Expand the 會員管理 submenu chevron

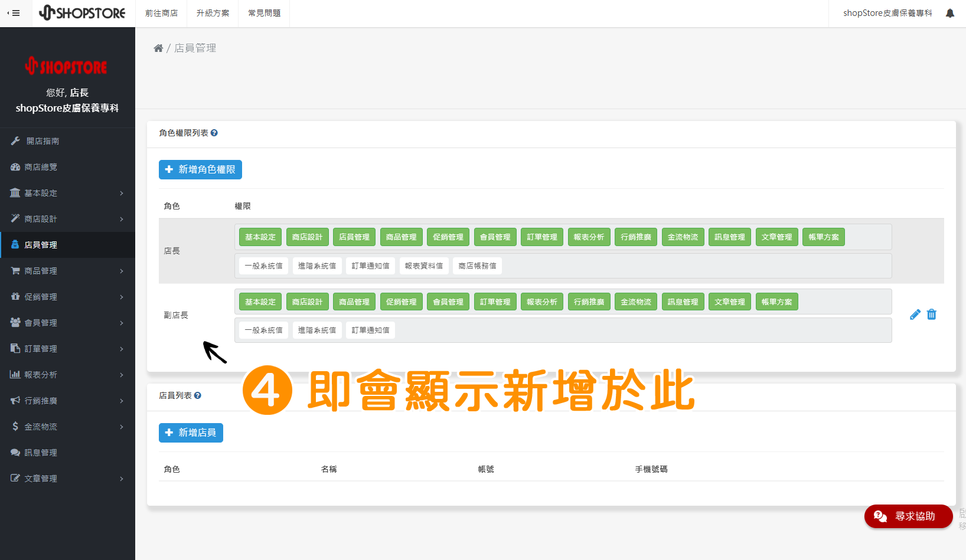(x=122, y=323)
